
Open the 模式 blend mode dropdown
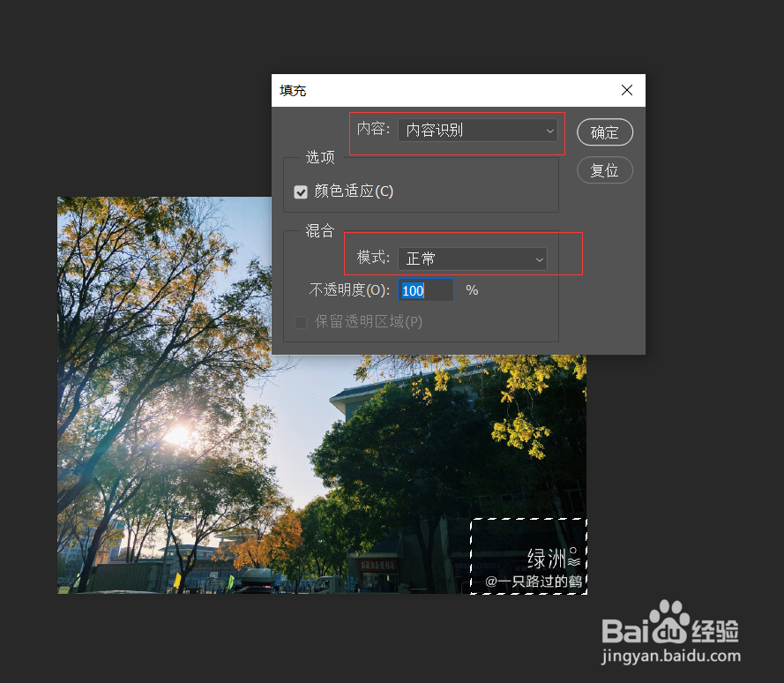(x=473, y=259)
